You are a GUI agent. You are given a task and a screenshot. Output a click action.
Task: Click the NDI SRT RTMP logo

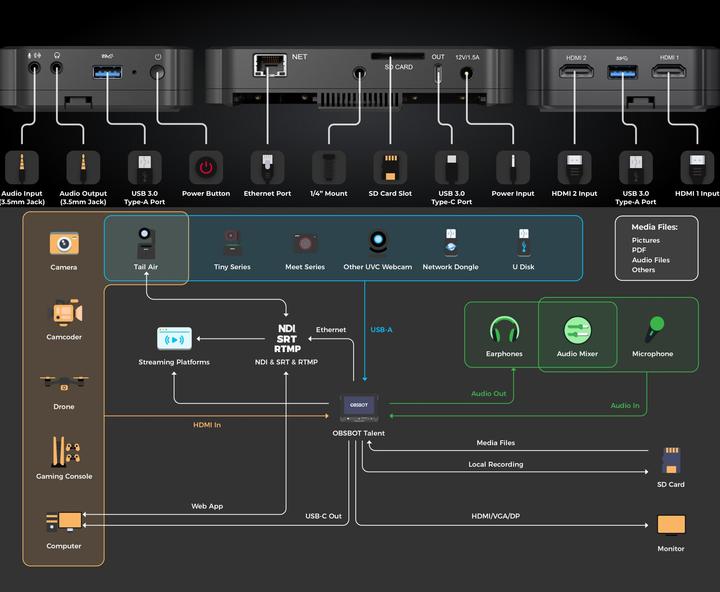[x=287, y=338]
